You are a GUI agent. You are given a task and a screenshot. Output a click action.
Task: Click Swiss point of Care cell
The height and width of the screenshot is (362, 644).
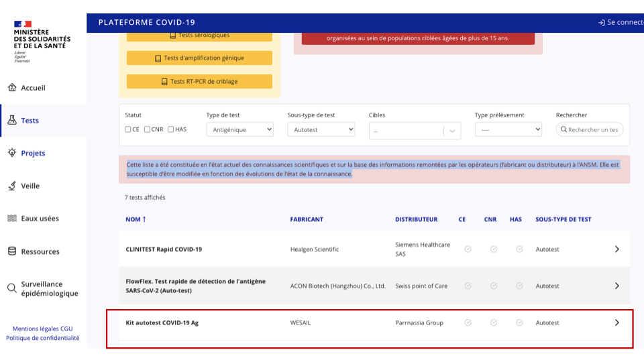tap(421, 286)
